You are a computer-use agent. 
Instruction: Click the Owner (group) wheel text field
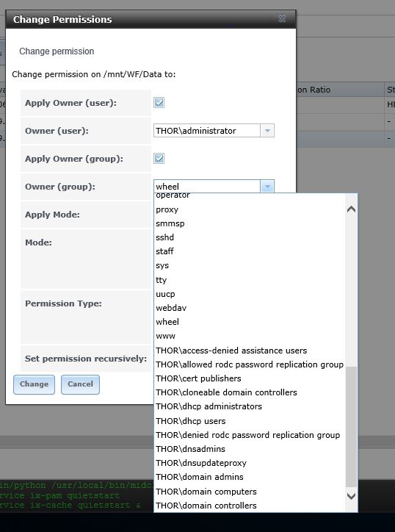point(207,186)
